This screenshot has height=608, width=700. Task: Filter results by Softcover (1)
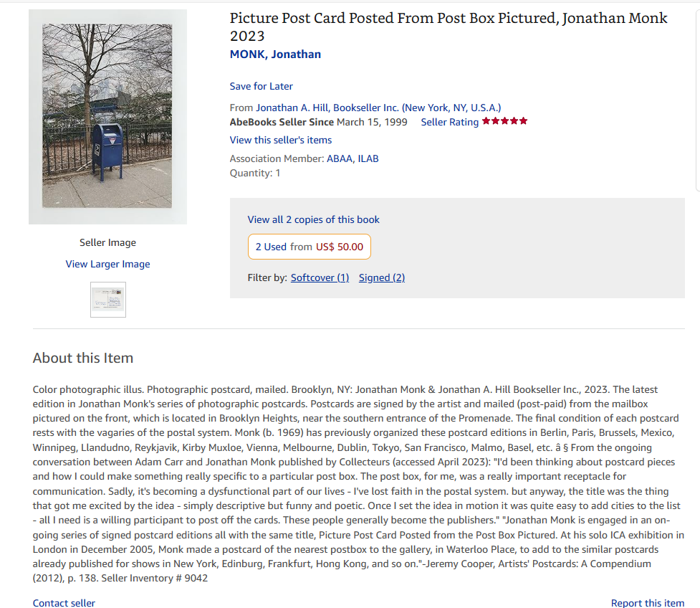[320, 277]
